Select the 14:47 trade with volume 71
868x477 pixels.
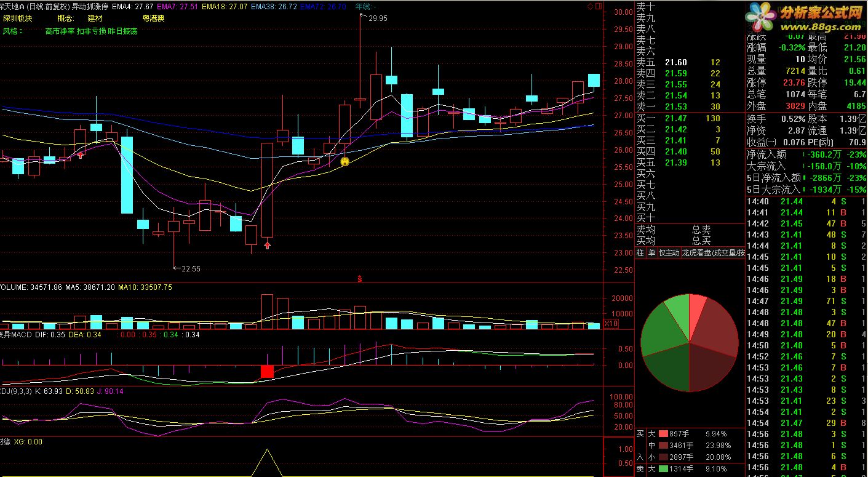click(807, 301)
